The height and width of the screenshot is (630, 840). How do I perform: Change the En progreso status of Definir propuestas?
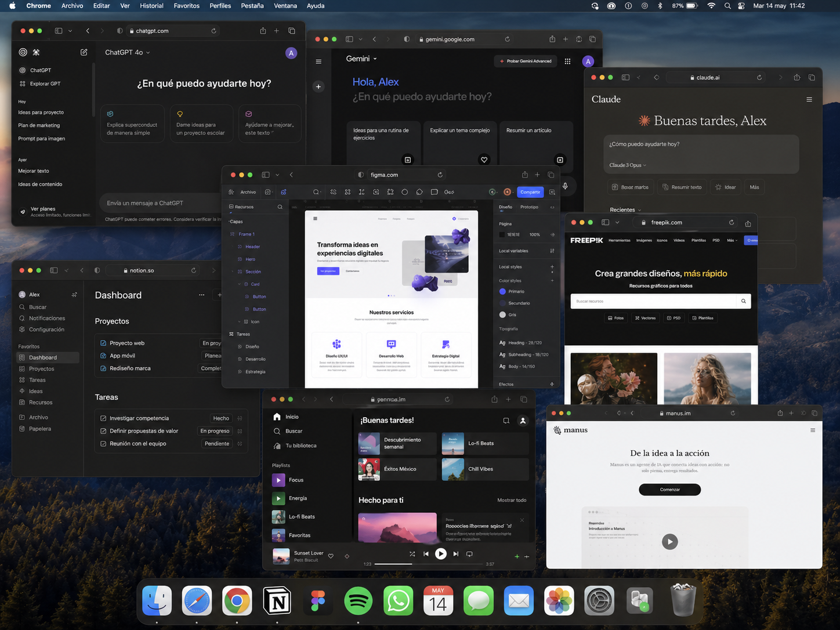(215, 431)
